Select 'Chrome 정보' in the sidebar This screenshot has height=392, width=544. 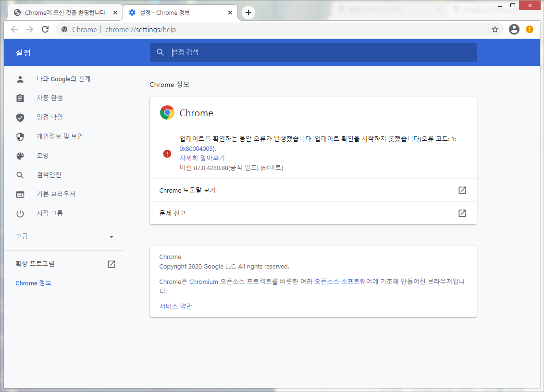click(33, 283)
